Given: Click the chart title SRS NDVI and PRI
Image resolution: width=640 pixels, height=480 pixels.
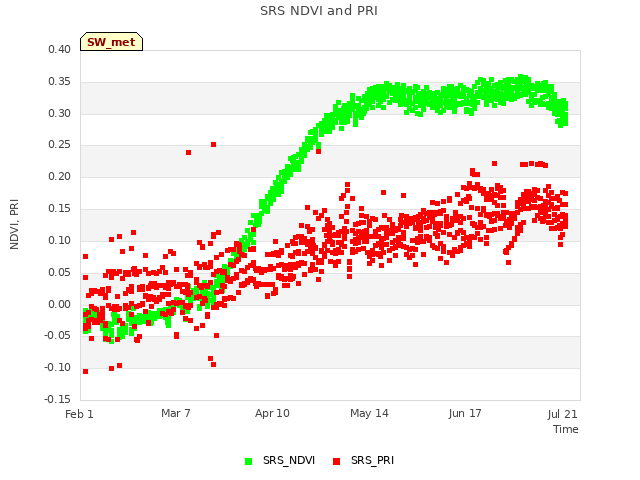Looking at the screenshot, I should tap(319, 11).
